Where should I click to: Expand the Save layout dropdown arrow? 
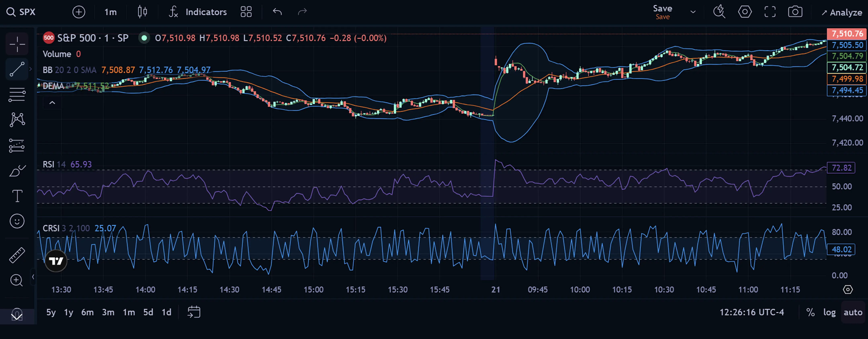click(x=693, y=12)
